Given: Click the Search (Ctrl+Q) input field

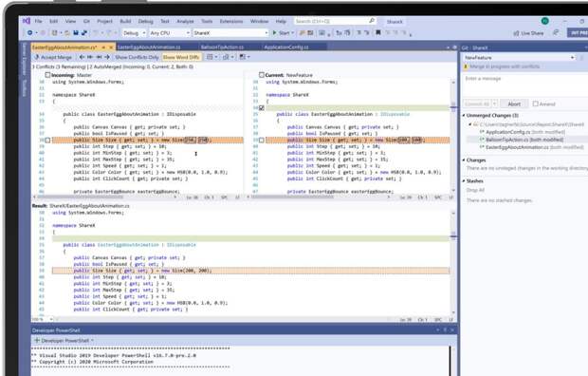Looking at the screenshot, I should [x=335, y=21].
